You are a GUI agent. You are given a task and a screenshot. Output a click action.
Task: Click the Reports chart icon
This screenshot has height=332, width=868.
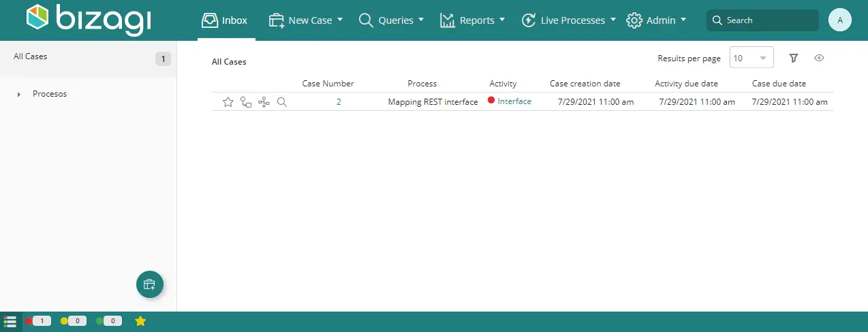click(x=447, y=20)
